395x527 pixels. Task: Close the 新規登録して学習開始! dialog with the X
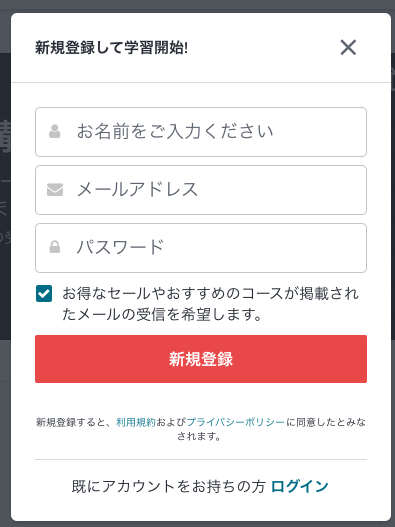pos(348,47)
